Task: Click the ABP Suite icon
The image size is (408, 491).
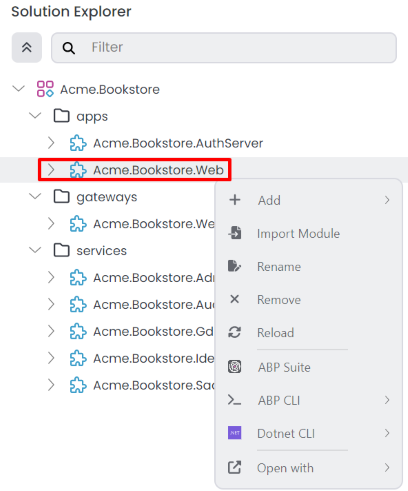Action: click(x=235, y=367)
